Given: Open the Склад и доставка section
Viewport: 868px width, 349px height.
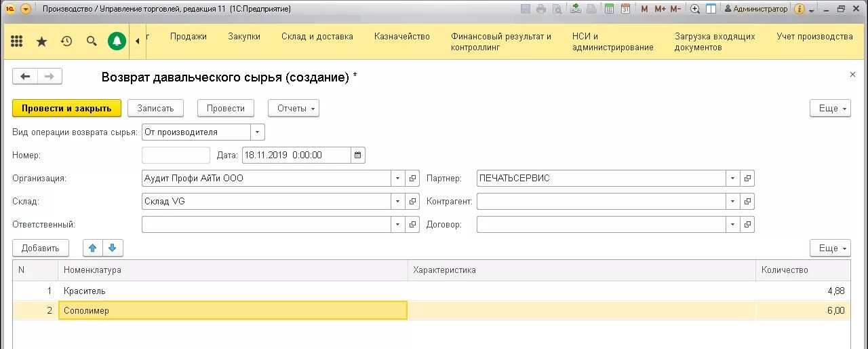Looking at the screenshot, I should (317, 37).
